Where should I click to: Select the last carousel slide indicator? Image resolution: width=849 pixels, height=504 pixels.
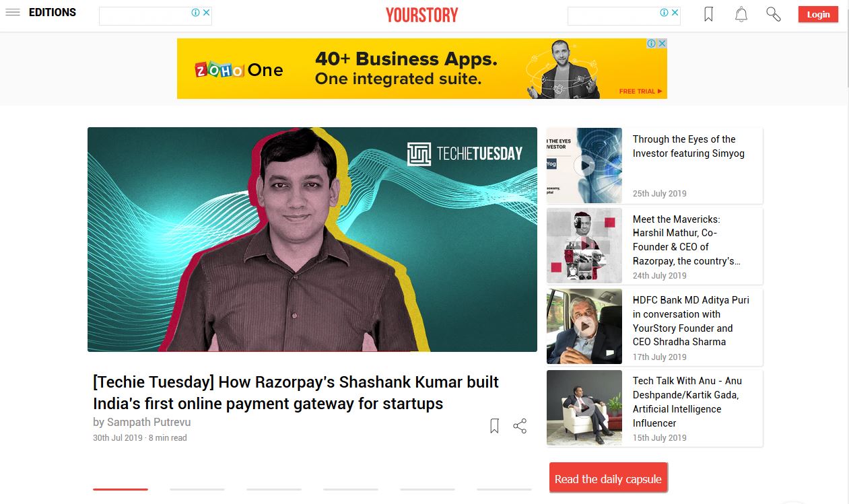[504, 489]
